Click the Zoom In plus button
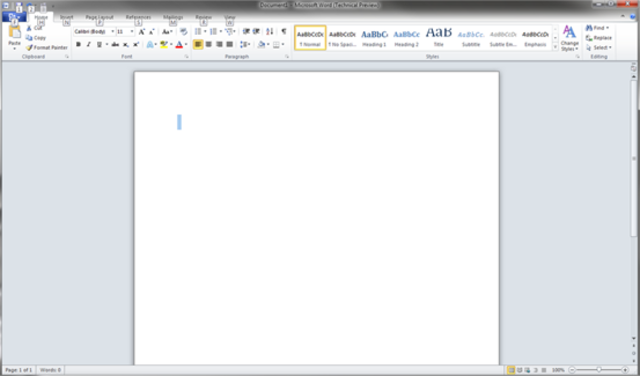 [x=625, y=370]
